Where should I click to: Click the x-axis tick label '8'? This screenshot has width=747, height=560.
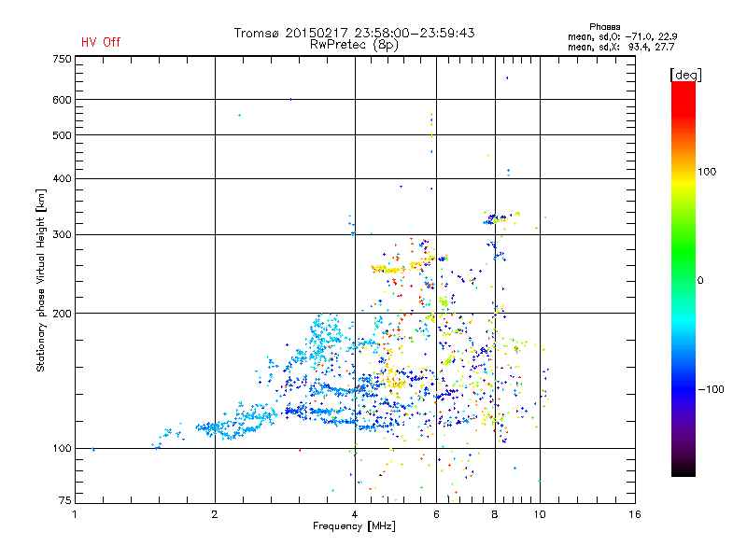[495, 514]
